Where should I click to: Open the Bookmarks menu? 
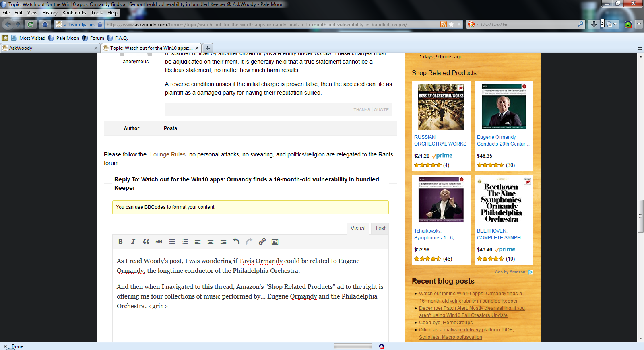(74, 13)
